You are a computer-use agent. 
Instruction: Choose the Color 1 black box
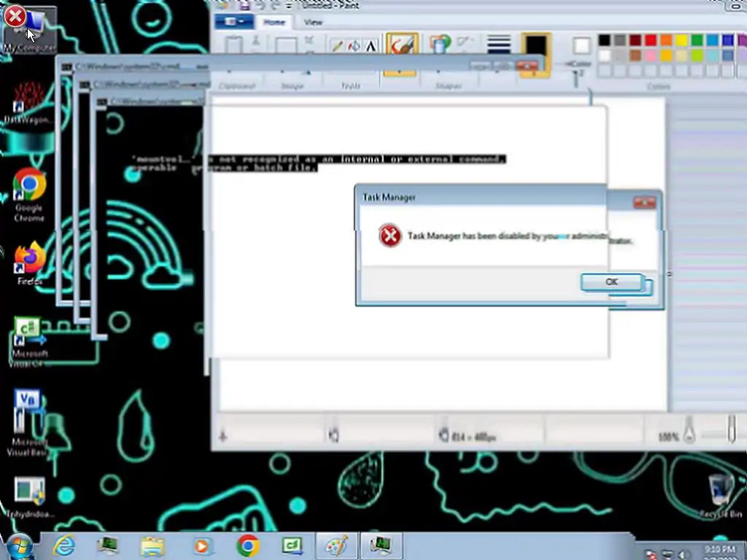click(x=536, y=46)
